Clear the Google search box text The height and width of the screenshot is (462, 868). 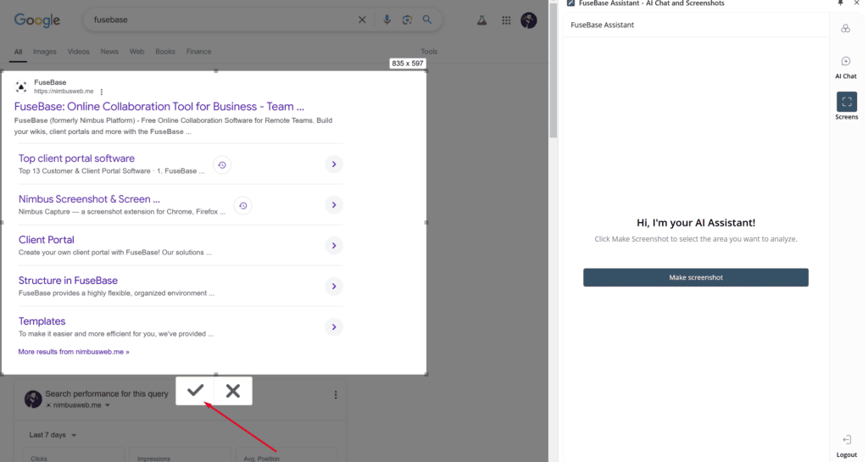[x=362, y=19]
